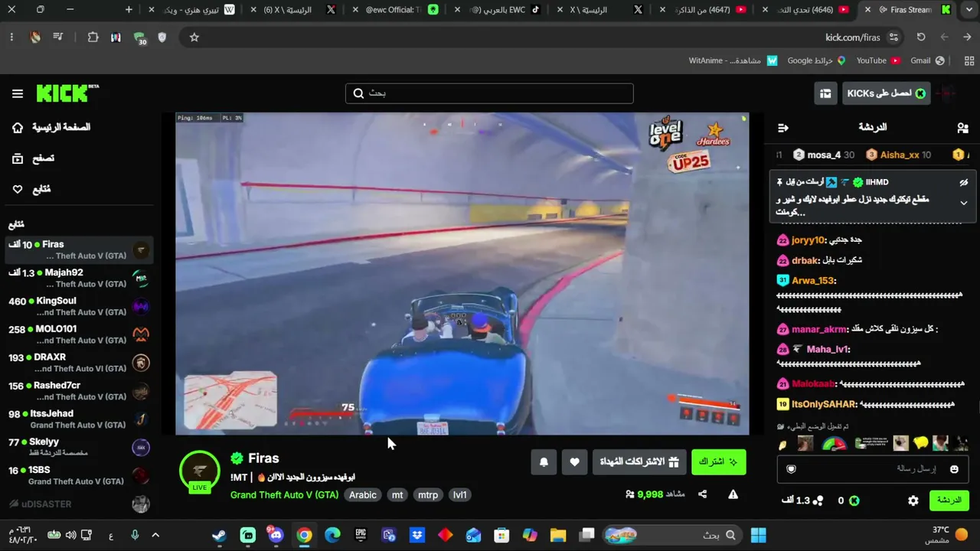The height and width of the screenshot is (551, 980).
Task: Click the Aisha_xx gifter leaderboard entry
Action: point(899,155)
